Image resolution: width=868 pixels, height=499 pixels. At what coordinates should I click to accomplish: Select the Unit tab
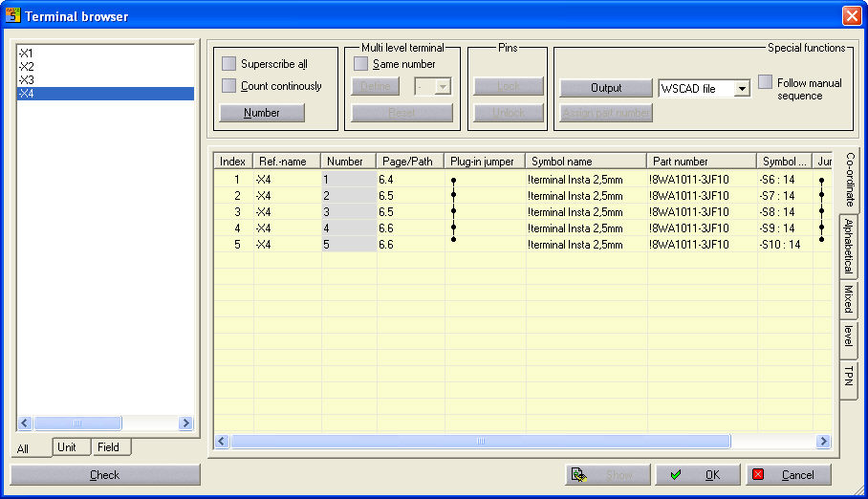72,447
